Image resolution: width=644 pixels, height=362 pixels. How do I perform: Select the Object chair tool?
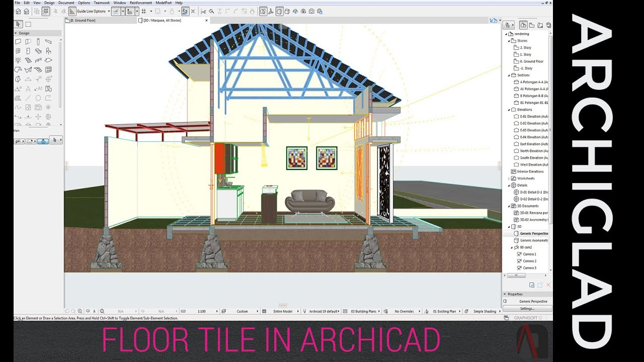48,51
